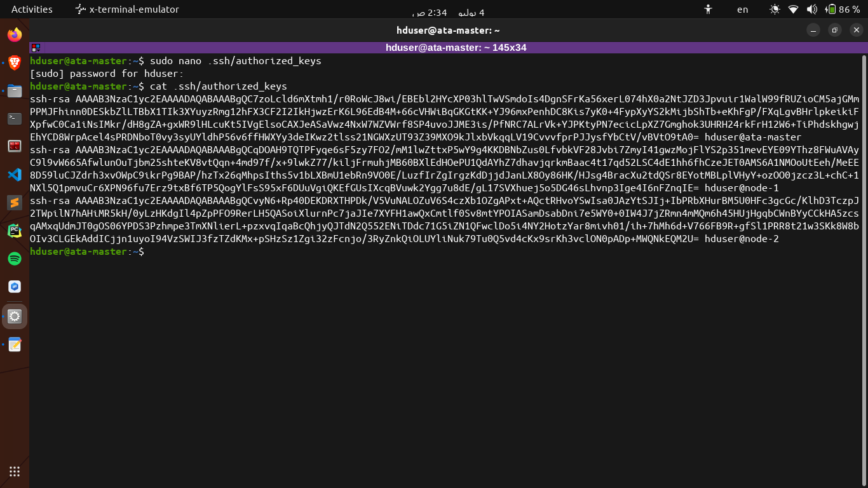The image size is (868, 488).
Task: Launch the Brave browser from the dock
Action: (14, 63)
